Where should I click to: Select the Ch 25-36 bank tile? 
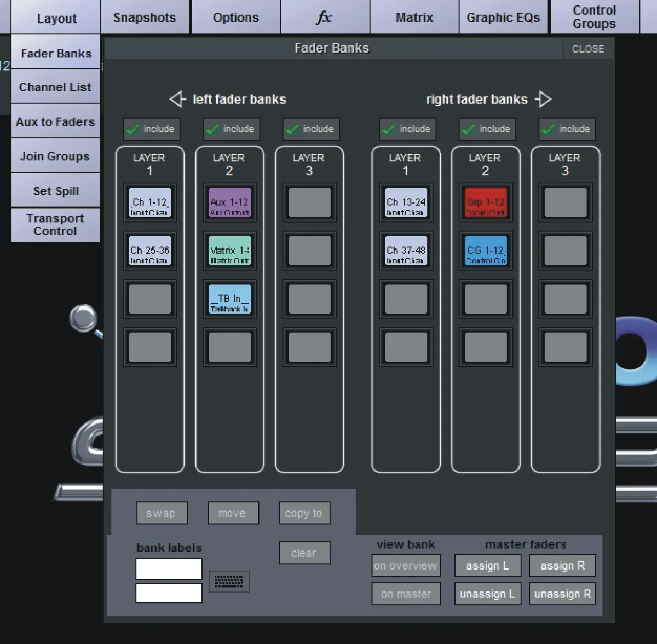click(x=150, y=251)
